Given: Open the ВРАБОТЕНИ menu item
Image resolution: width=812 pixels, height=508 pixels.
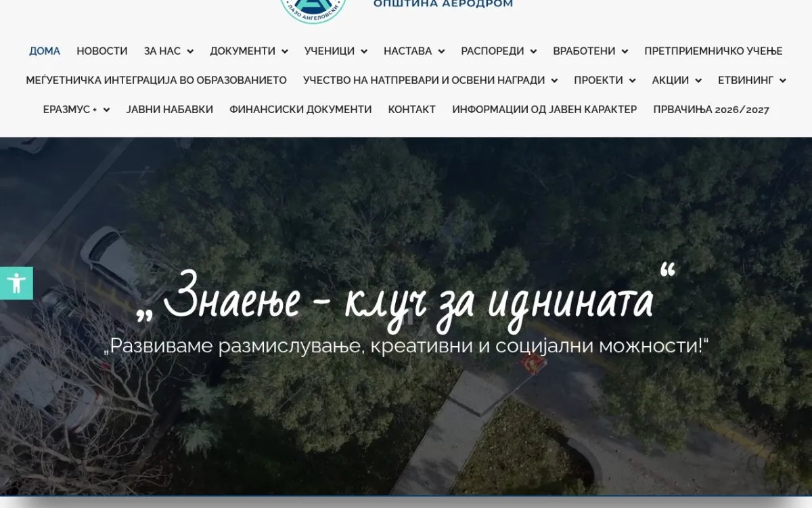Looking at the screenshot, I should (x=584, y=51).
